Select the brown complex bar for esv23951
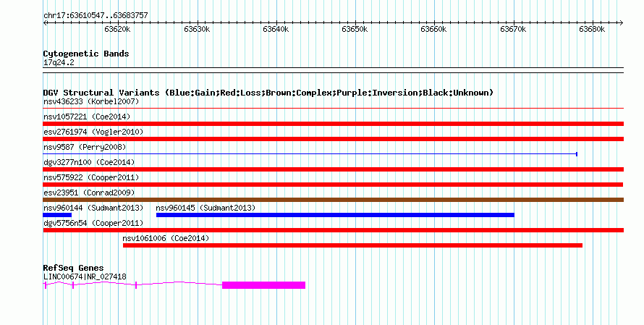Viewport: 644px width, 325px height. coord(333,200)
